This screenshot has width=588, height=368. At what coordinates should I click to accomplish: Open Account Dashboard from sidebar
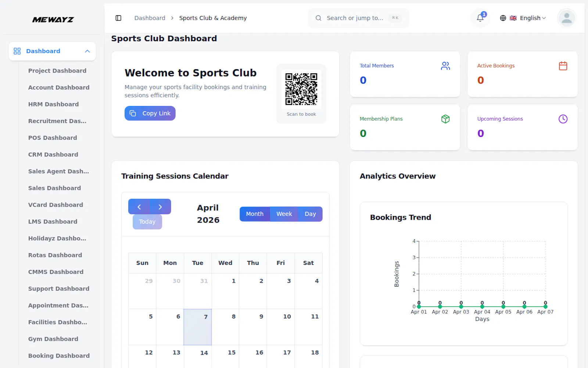[x=59, y=88]
